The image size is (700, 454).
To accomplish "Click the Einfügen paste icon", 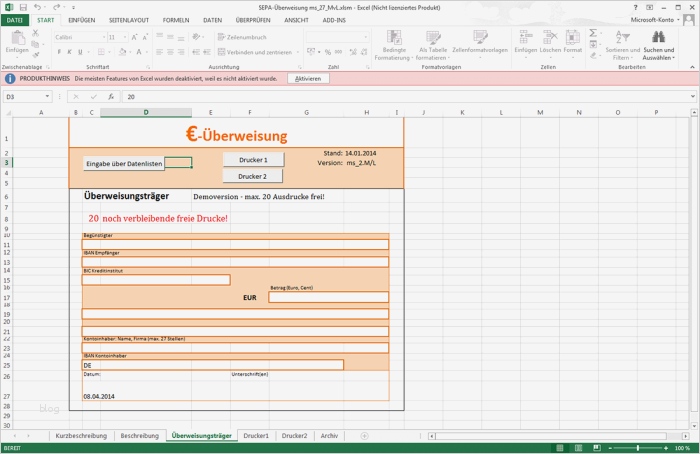I will pyautogui.click(x=17, y=39).
